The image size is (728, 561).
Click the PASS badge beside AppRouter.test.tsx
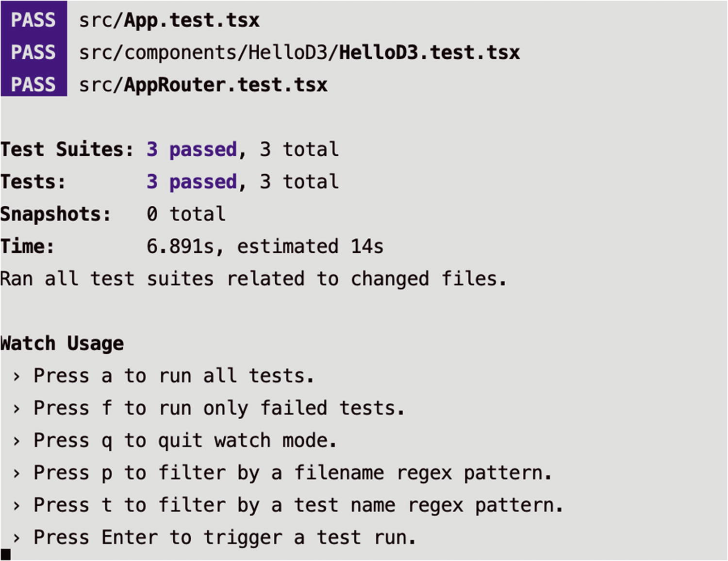coord(33,84)
